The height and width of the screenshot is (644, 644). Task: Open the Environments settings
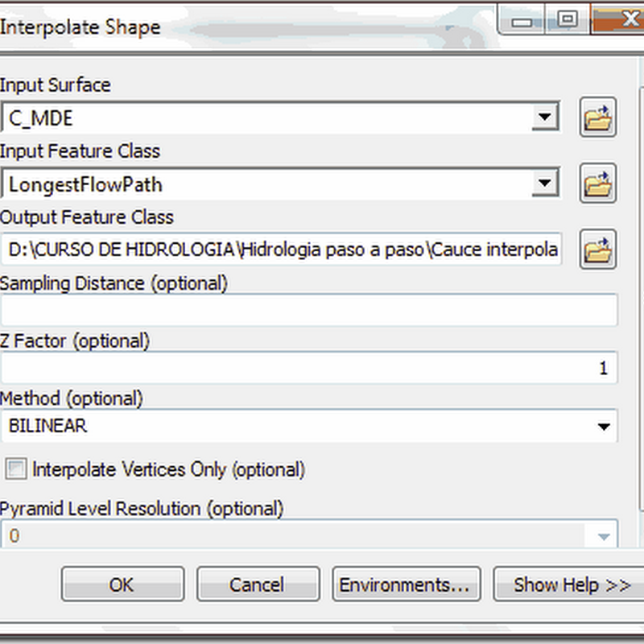tap(407, 584)
